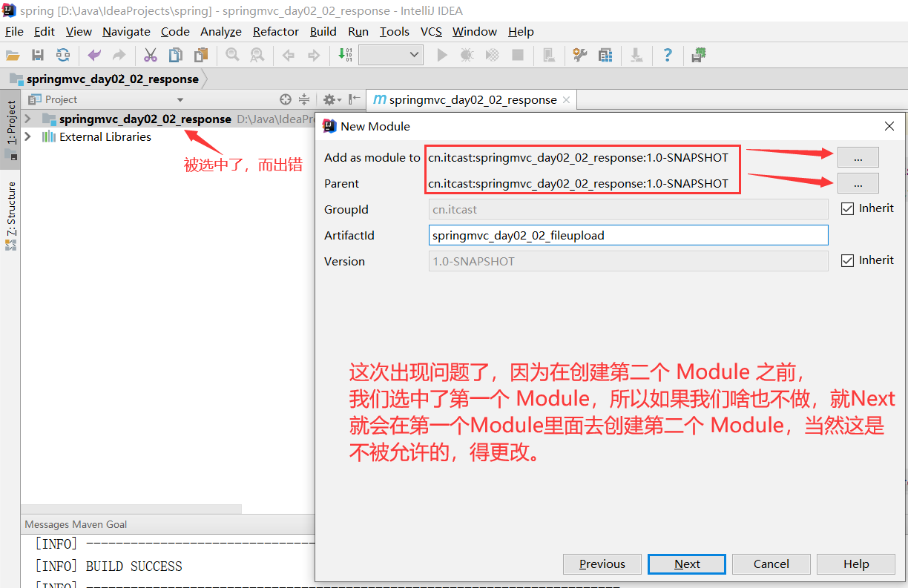Screen dimensions: 908x588
Task: Click the Project Structure icon
Action: (605, 55)
